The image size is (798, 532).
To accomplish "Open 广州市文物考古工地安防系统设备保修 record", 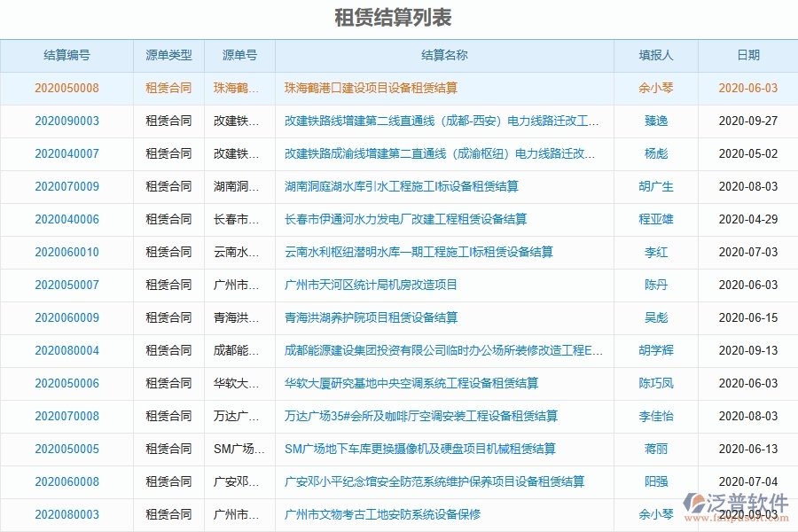I will tap(381, 514).
